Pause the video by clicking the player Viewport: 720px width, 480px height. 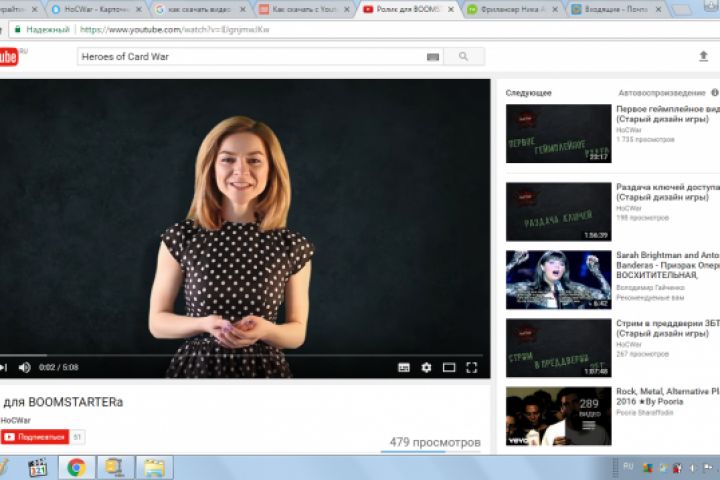click(245, 216)
